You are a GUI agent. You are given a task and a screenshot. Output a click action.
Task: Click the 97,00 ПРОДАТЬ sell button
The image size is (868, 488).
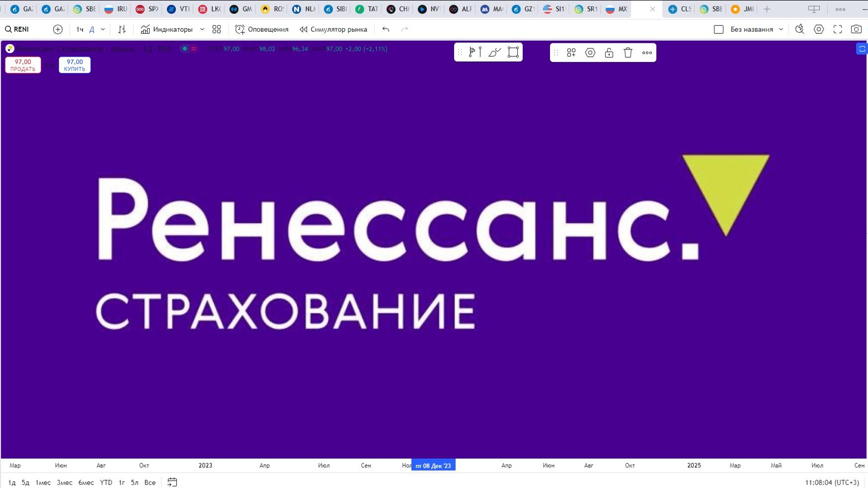(23, 65)
